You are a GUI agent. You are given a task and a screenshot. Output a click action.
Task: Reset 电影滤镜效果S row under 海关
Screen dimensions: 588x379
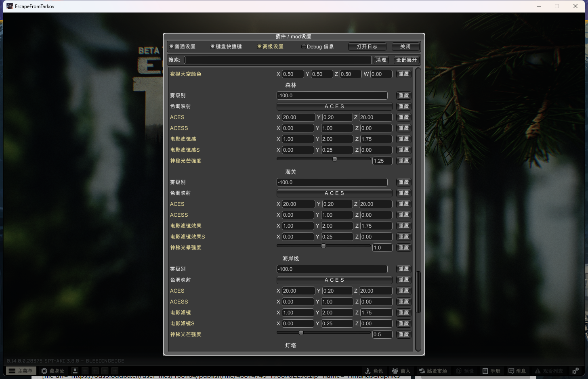(404, 237)
